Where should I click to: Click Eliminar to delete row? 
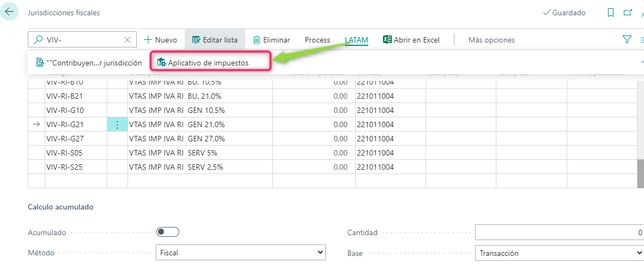271,40
